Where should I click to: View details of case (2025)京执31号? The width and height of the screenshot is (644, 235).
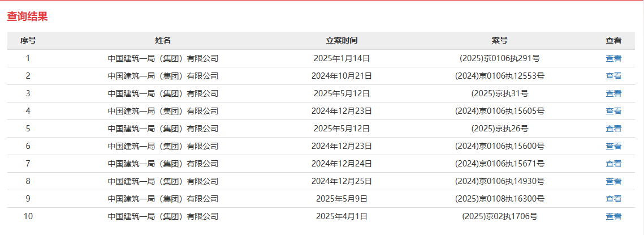[613, 93]
